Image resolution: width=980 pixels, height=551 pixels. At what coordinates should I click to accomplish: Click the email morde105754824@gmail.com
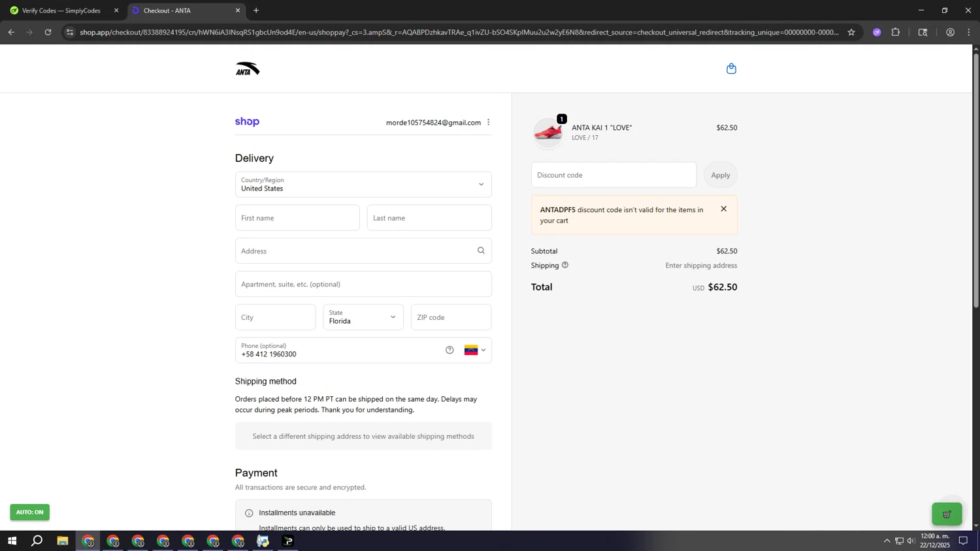pyautogui.click(x=433, y=123)
